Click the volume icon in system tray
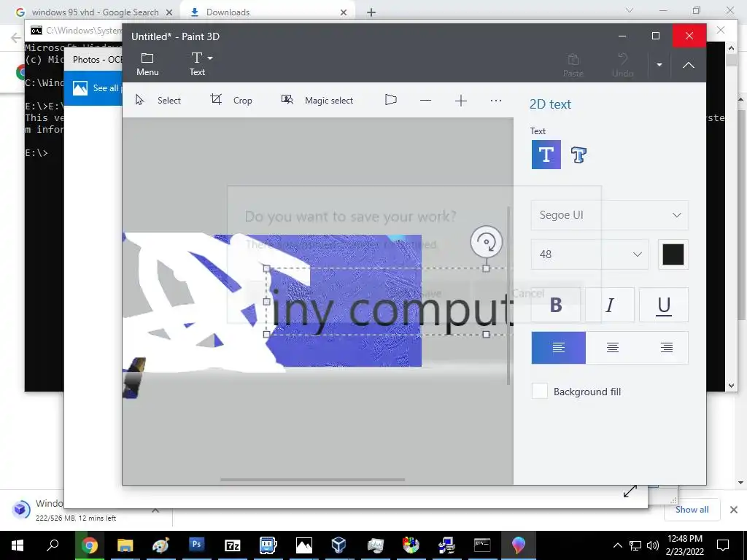The image size is (747, 560). click(653, 545)
